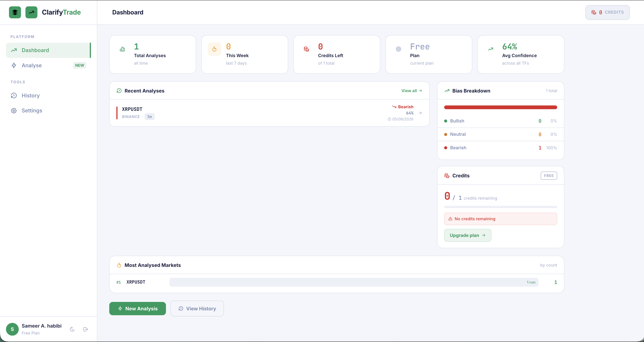This screenshot has width=644, height=342.
Task: Open History in the sidebar
Action: coord(48,96)
